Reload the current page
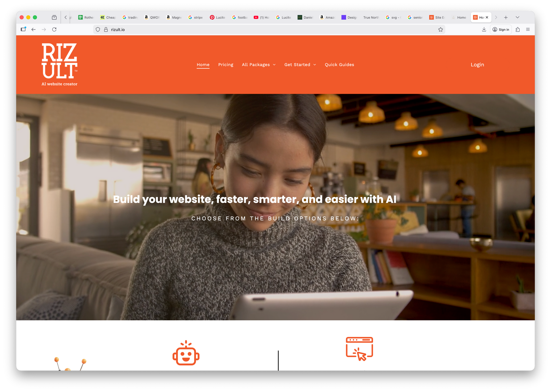Screen dimensions: 551x392 coord(55,29)
